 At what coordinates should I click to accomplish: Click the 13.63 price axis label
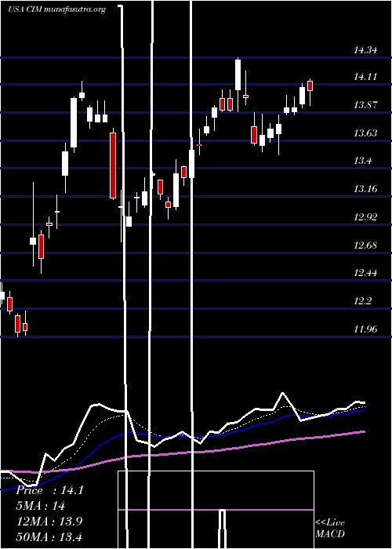[365, 133]
